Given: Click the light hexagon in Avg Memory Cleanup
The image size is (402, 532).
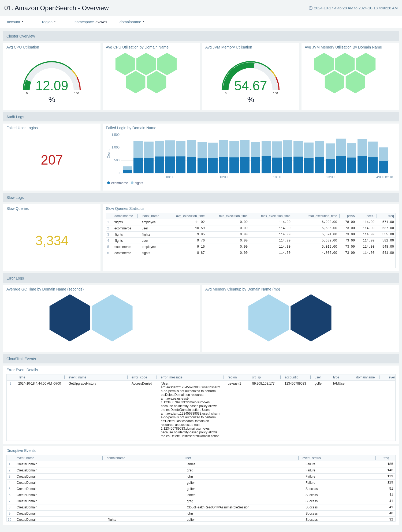Looking at the screenshot, I should (x=269, y=318).
